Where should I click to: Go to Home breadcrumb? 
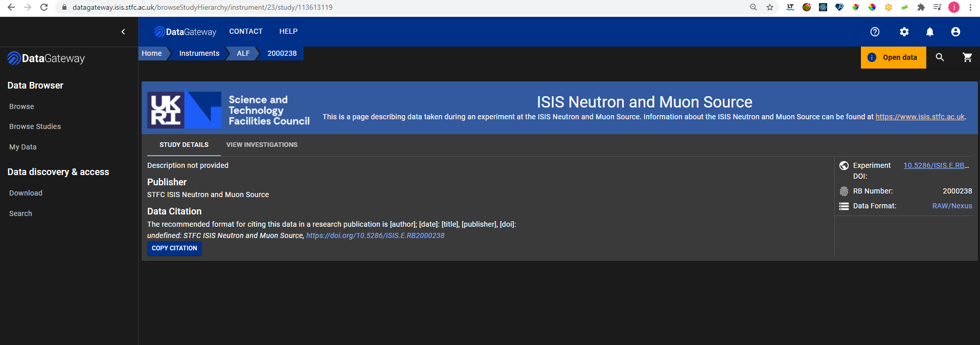(x=152, y=53)
